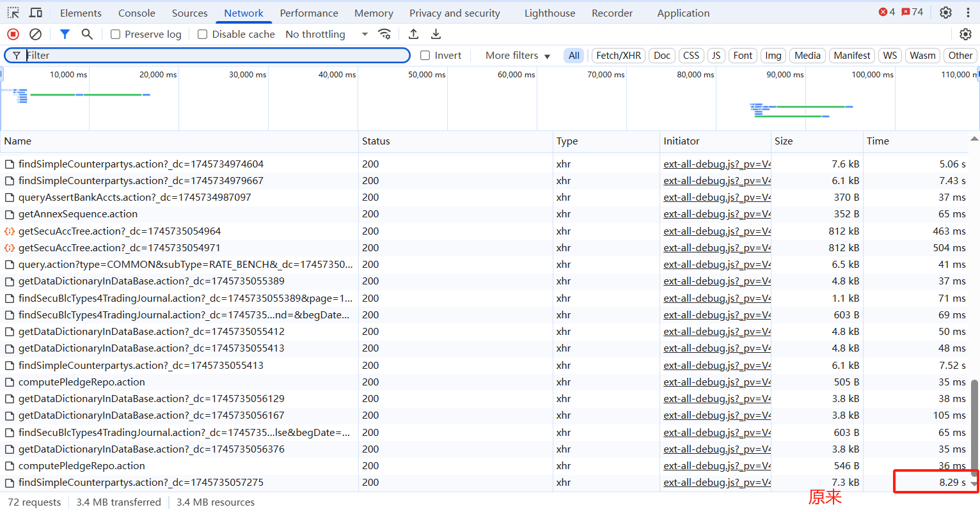Enable the Preserve log checkbox

pos(115,35)
